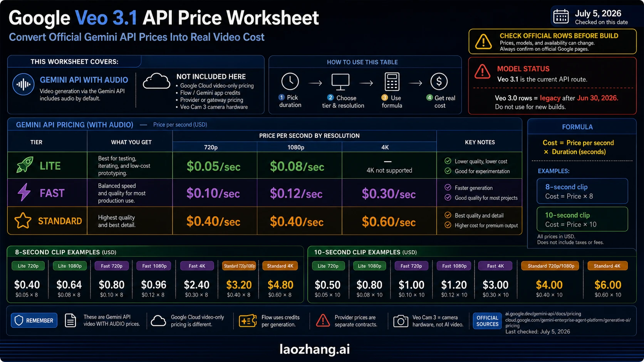Click the OFFICIAL SOURCES badge

(x=487, y=321)
